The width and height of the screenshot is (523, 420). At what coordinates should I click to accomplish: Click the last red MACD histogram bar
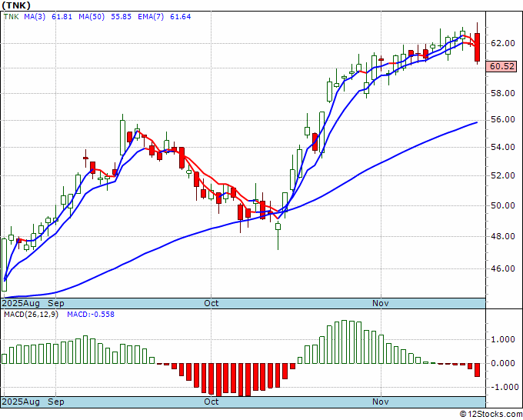pos(478,370)
